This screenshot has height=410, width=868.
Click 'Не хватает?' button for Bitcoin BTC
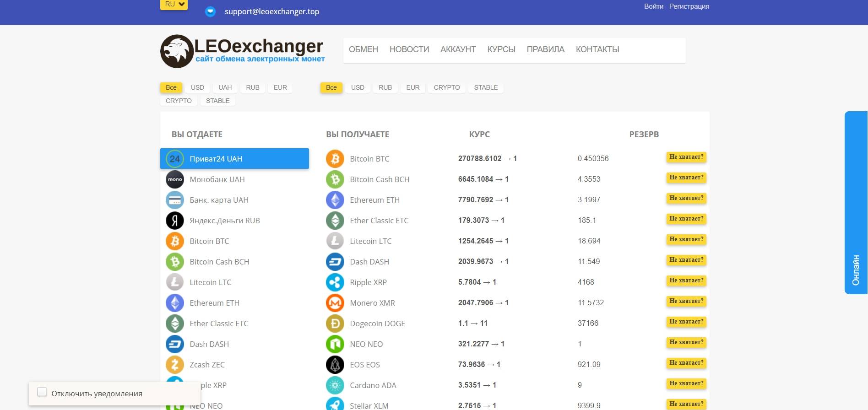pyautogui.click(x=686, y=157)
